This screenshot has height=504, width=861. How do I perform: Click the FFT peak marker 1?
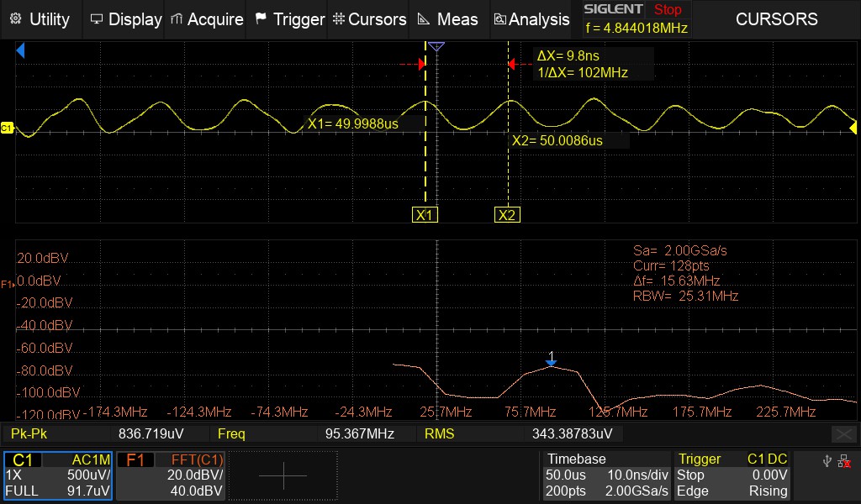[x=551, y=360]
